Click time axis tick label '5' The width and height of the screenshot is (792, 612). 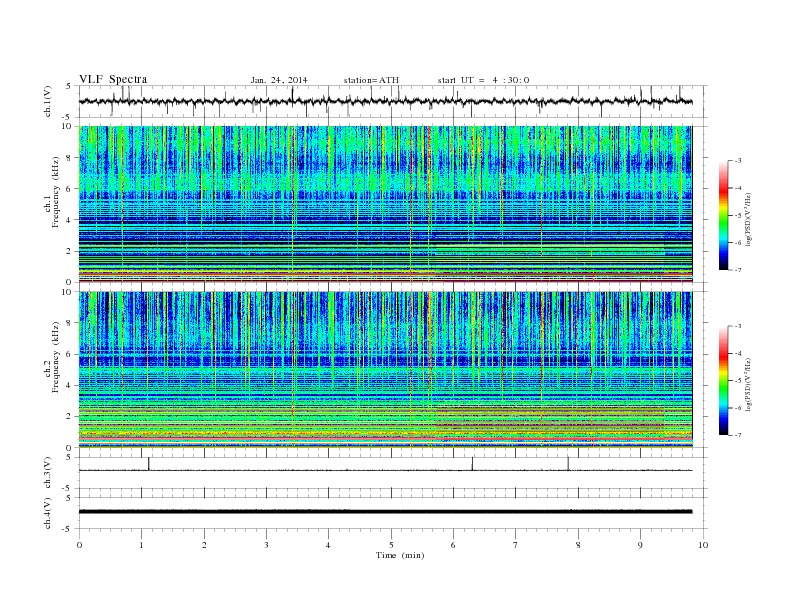point(391,545)
